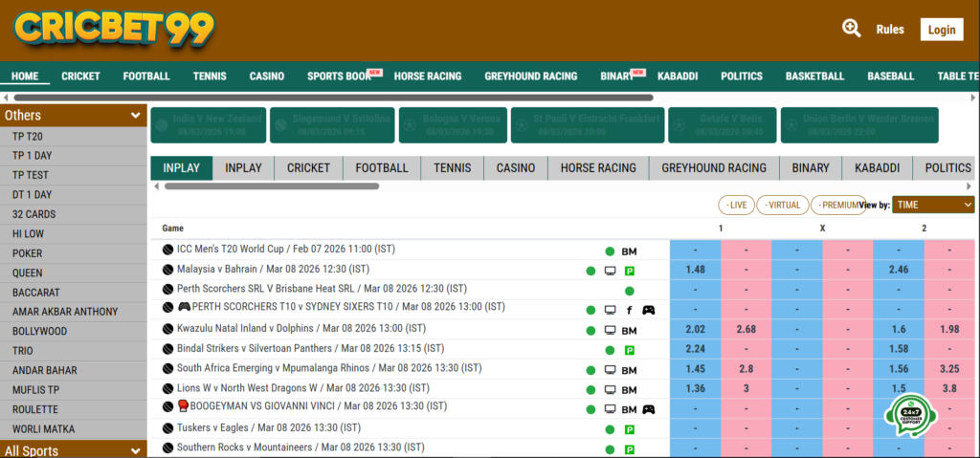Click green P icon in Malaysia v Bahrain row
980x458 pixels.
coord(630,272)
